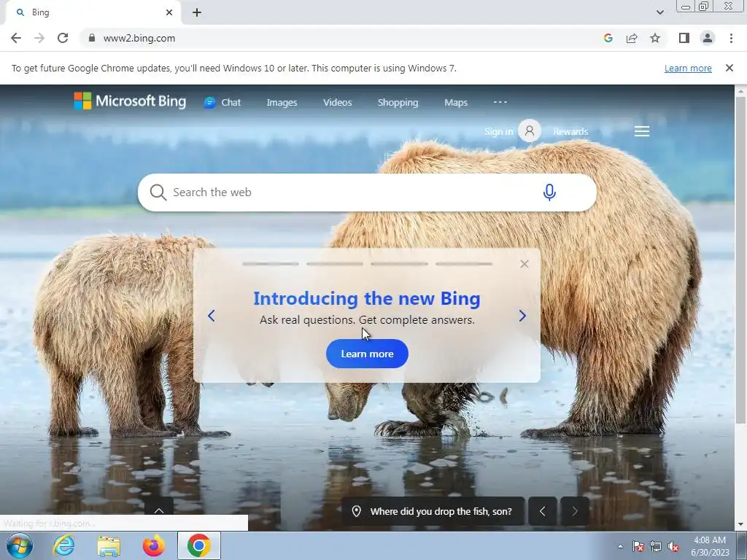This screenshot has height=560, width=747.
Task: Select the third promo slide indicator
Action: 399,264
